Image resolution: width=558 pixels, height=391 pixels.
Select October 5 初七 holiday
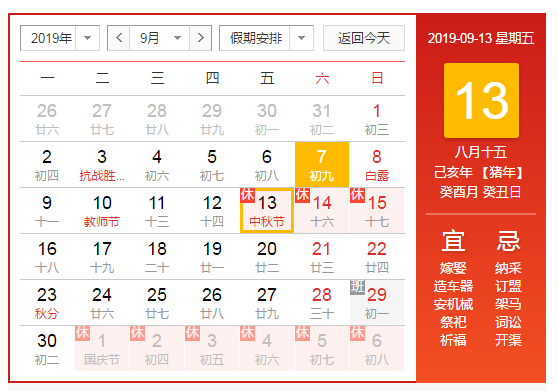coord(322,348)
